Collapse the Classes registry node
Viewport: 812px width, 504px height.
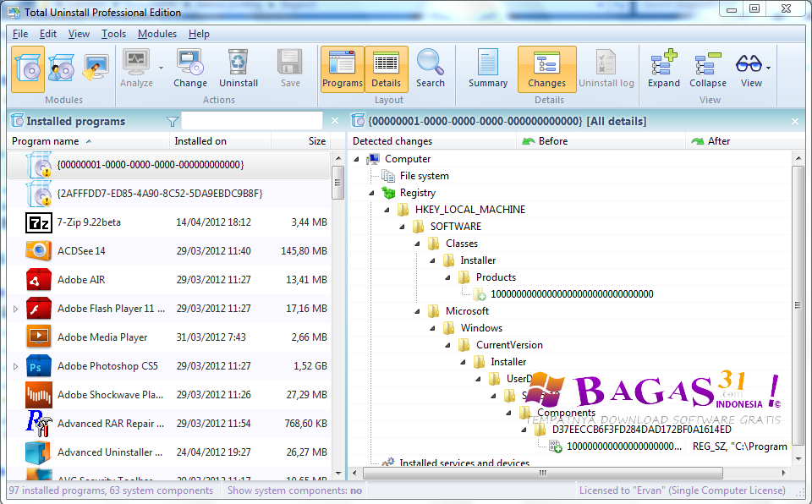coord(417,244)
